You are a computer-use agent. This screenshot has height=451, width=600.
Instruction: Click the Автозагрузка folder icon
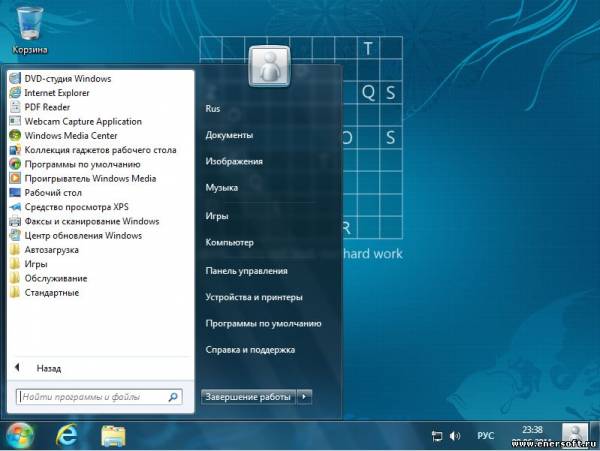click(x=15, y=250)
